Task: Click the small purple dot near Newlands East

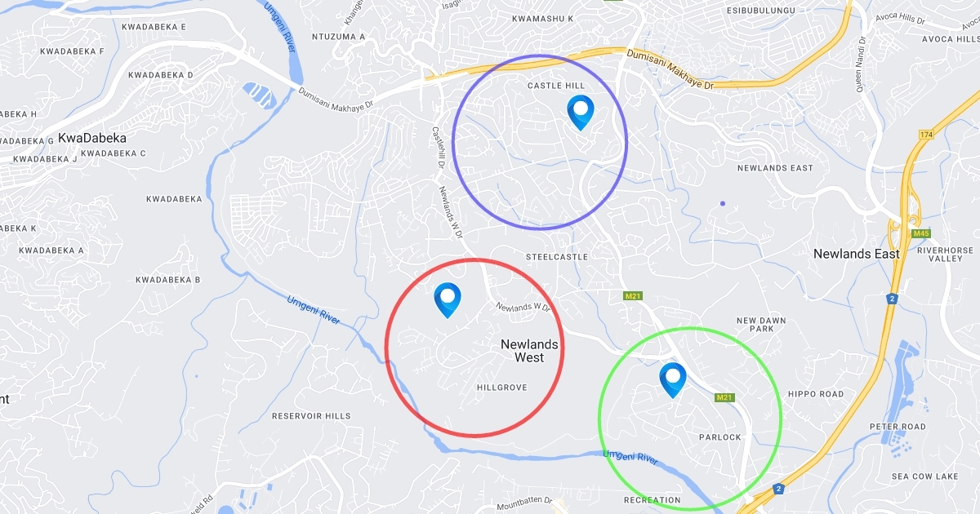Action: [723, 203]
